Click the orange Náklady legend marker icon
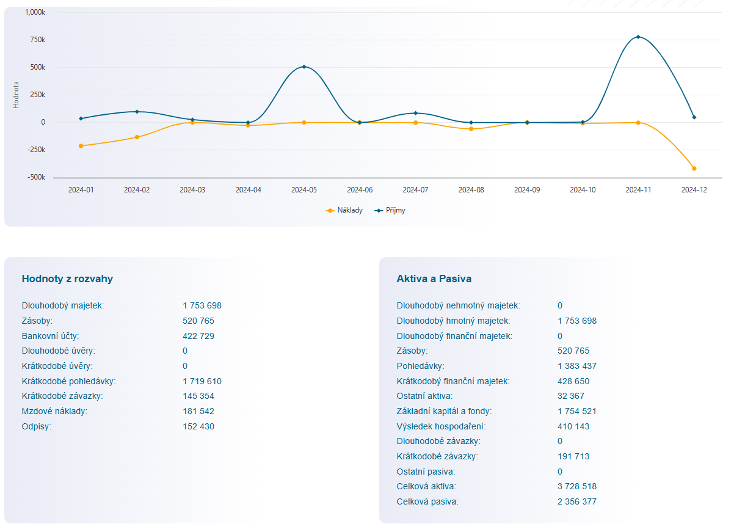Viewport: 756px width, 532px height. pyautogui.click(x=330, y=210)
